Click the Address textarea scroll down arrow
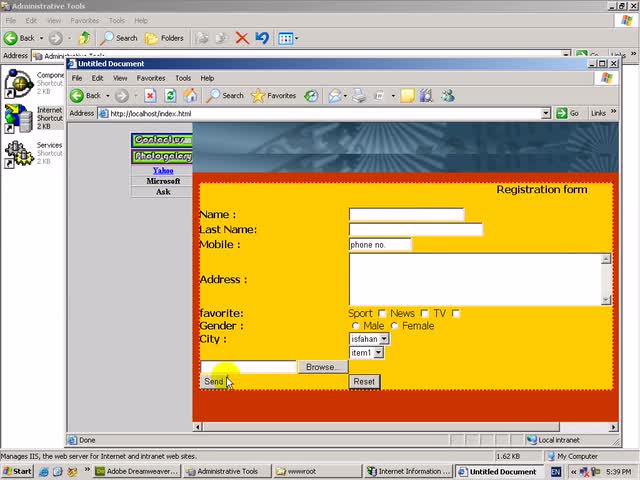This screenshot has width=640, height=480. click(x=606, y=300)
